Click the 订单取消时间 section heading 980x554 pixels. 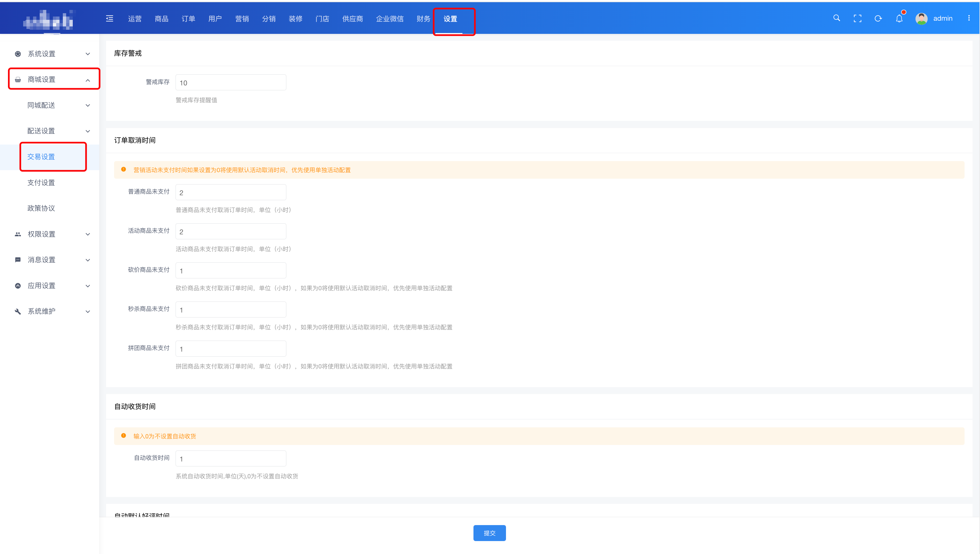coord(135,140)
